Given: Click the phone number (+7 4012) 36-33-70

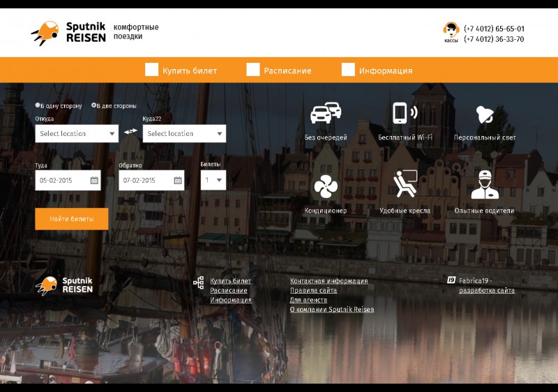Looking at the screenshot, I should tap(494, 39).
